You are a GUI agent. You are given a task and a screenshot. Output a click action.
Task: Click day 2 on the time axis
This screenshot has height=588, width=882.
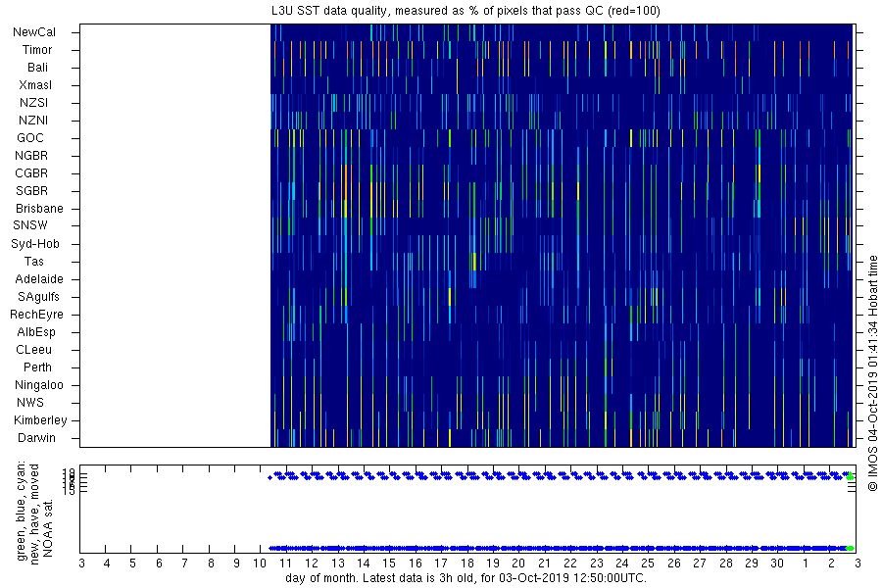coord(831,563)
